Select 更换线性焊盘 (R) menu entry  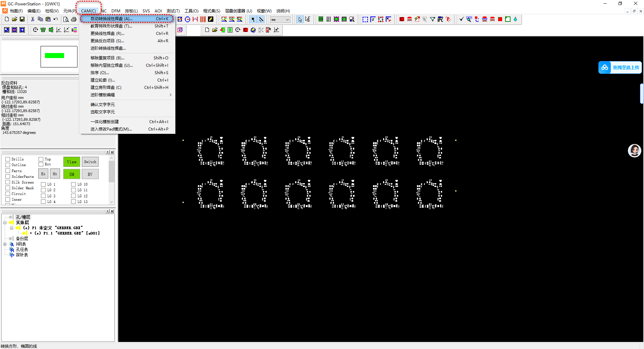coord(127,34)
